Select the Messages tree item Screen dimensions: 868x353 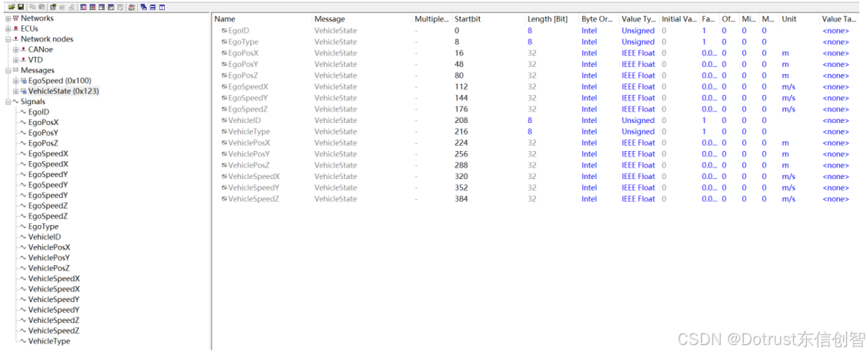coord(37,70)
